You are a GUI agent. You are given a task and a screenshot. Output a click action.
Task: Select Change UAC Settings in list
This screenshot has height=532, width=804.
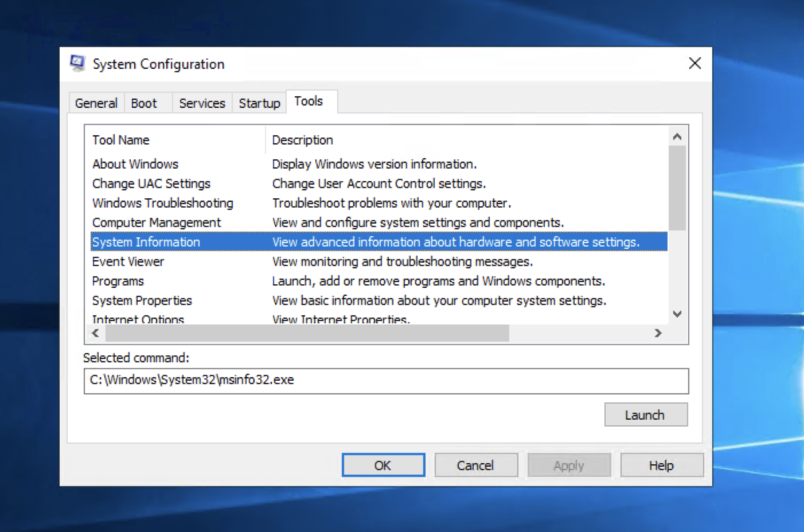click(x=151, y=183)
